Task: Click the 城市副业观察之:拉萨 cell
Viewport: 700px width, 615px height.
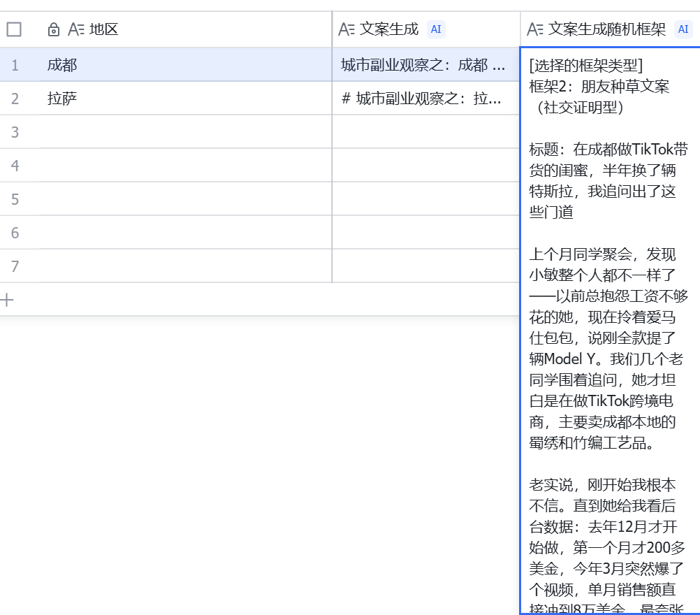Action: (x=425, y=99)
